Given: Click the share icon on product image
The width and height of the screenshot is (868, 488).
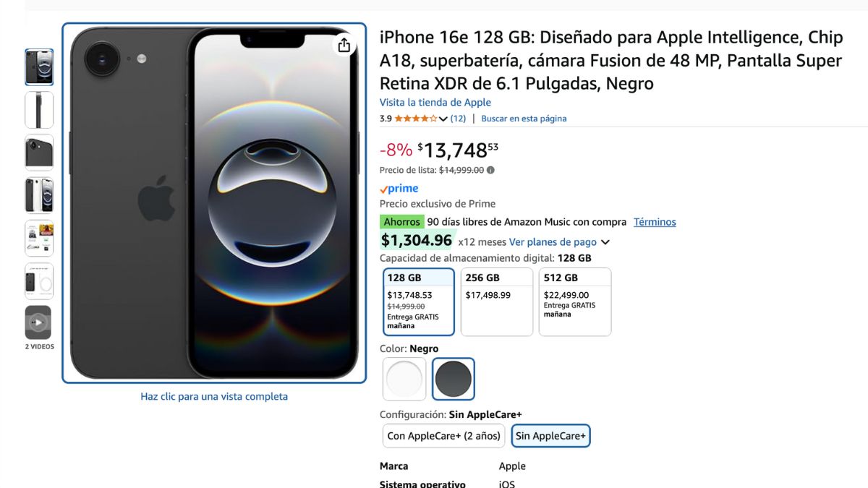Looking at the screenshot, I should click(344, 46).
